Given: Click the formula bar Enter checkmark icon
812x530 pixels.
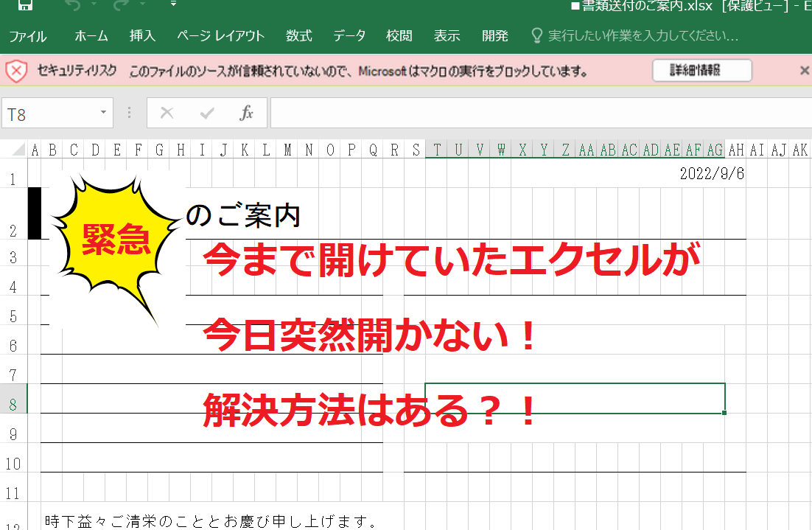Looking at the screenshot, I should click(207, 114).
